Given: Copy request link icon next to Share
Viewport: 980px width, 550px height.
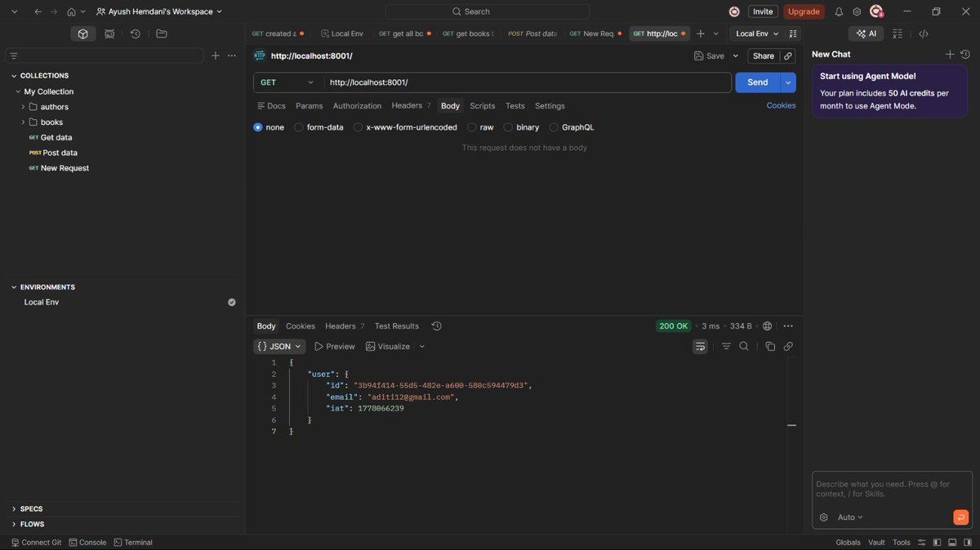Looking at the screenshot, I should click(x=787, y=55).
